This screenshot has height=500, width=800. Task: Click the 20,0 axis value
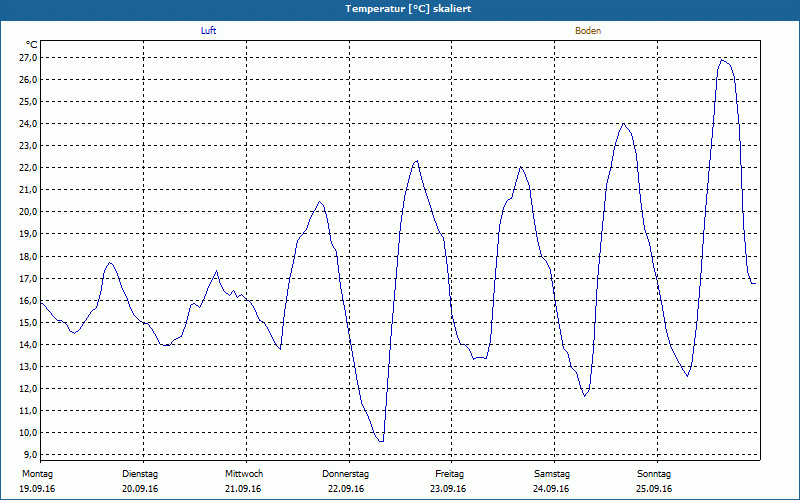click(28, 212)
